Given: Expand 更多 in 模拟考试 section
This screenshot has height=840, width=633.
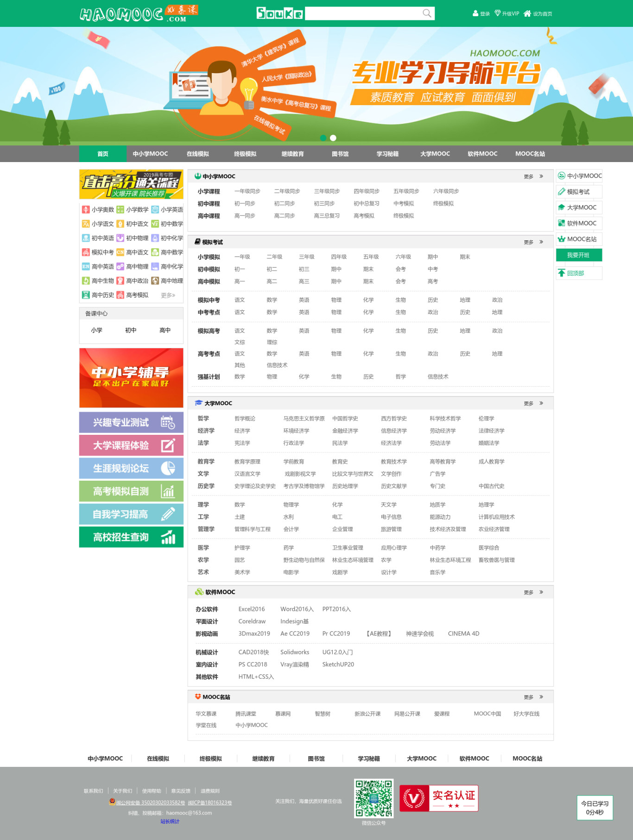Looking at the screenshot, I should tap(533, 242).
